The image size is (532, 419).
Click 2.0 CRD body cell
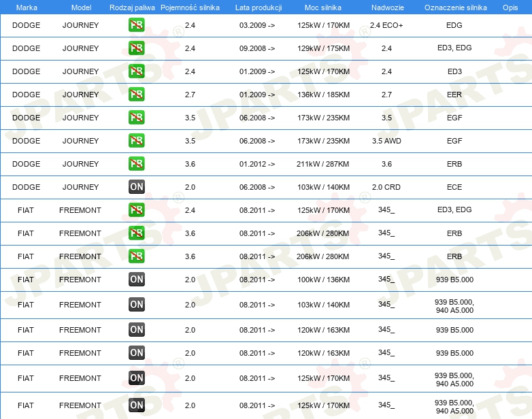[386, 187]
